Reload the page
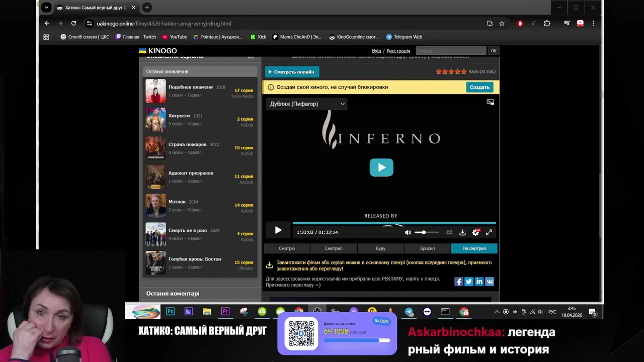This screenshot has height=362, width=644. pyautogui.click(x=73, y=23)
